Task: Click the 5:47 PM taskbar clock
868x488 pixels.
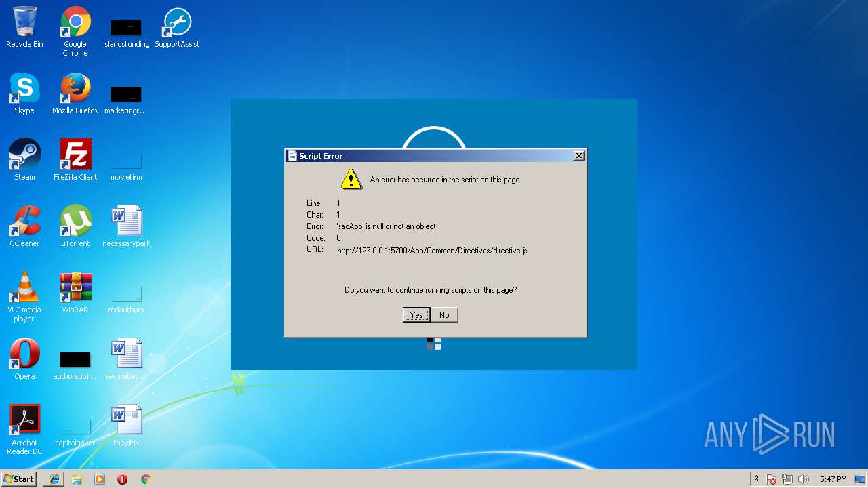Action: pyautogui.click(x=833, y=479)
